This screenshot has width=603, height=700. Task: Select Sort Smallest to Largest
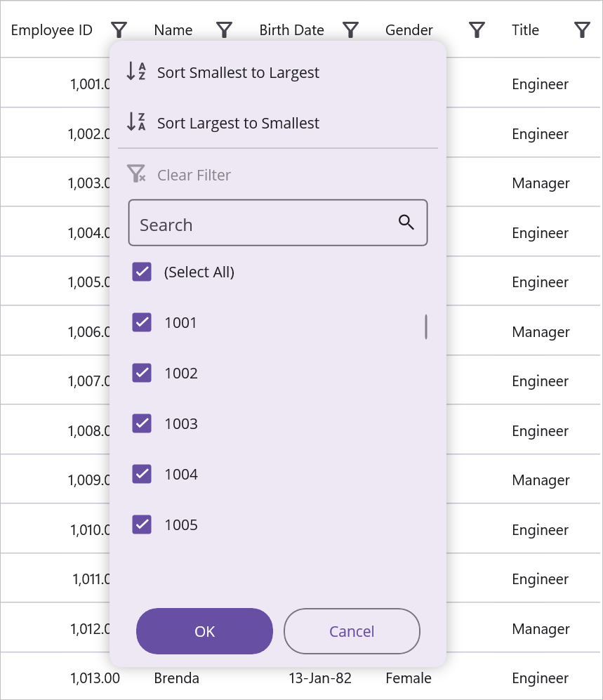pyautogui.click(x=239, y=72)
